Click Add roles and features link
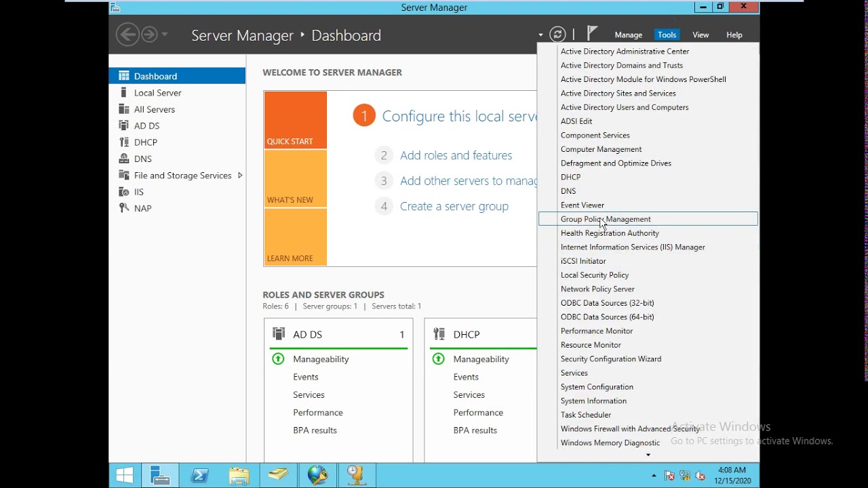The width and height of the screenshot is (868, 488). click(456, 155)
